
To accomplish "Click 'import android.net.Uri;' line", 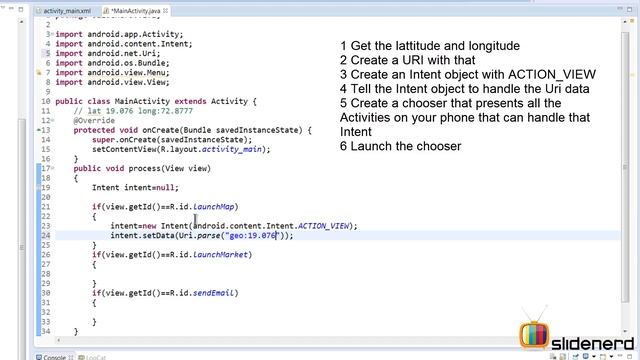I will coord(108,53).
